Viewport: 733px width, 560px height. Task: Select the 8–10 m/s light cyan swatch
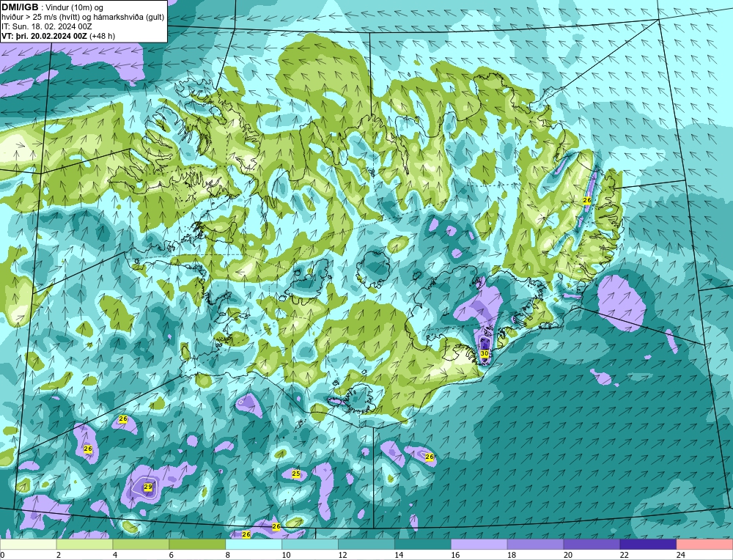[x=254, y=545]
